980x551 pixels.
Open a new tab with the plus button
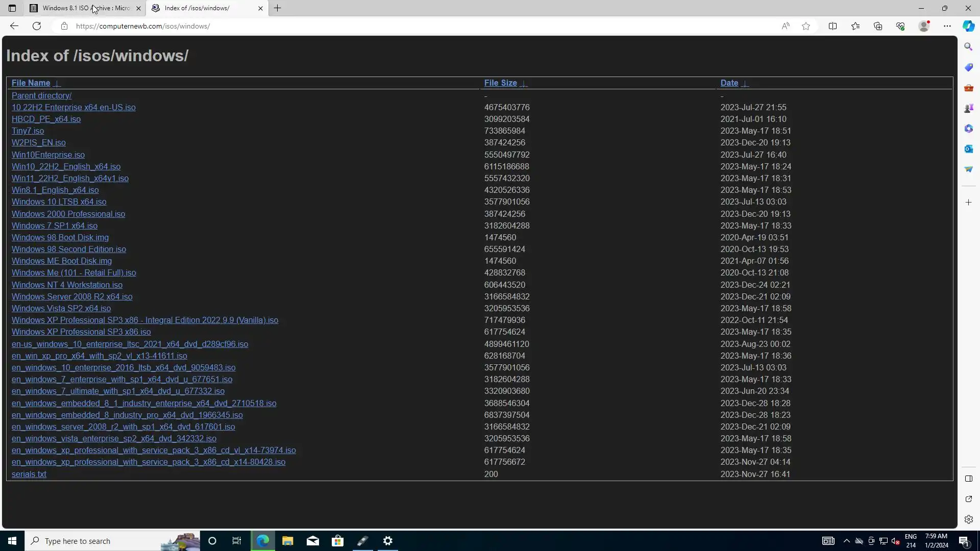coord(278,8)
